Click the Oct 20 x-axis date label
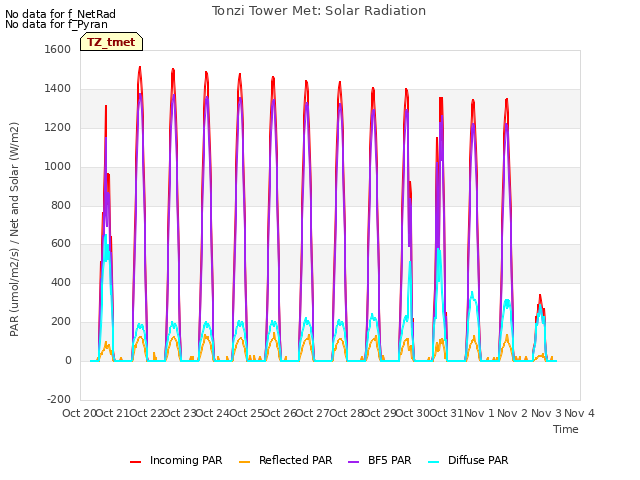Viewport: 640px width, 480px height. (x=79, y=413)
